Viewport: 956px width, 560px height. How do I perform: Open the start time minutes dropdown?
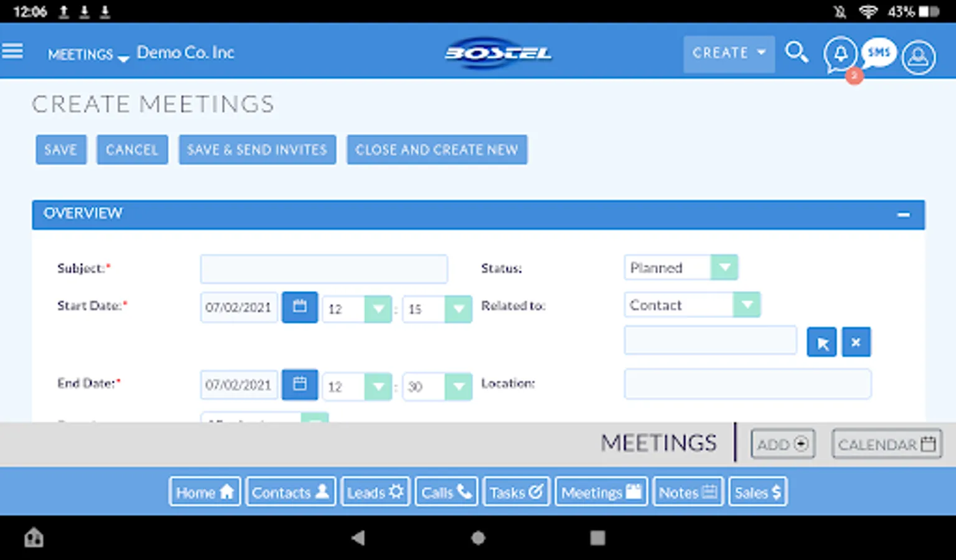pyautogui.click(x=459, y=309)
